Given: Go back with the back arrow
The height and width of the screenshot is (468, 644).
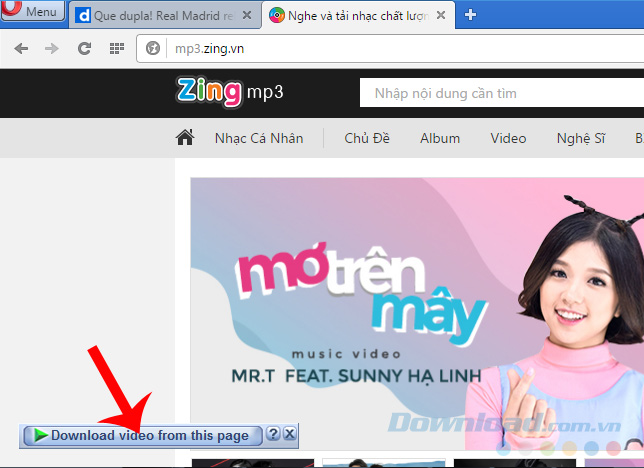Looking at the screenshot, I should click(x=21, y=48).
